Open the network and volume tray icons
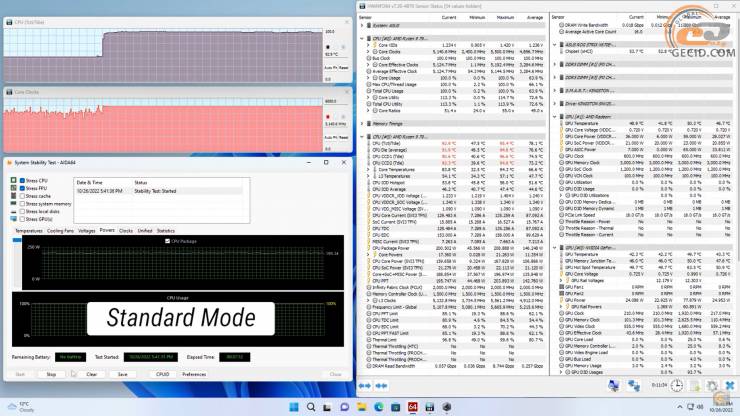Viewport: 740px width, 416px height. coord(695,407)
